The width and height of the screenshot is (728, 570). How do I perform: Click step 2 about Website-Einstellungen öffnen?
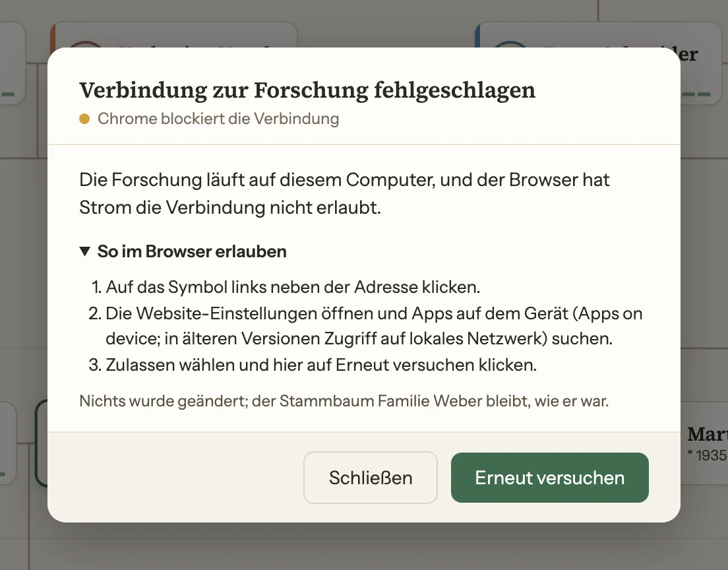pyautogui.click(x=374, y=326)
